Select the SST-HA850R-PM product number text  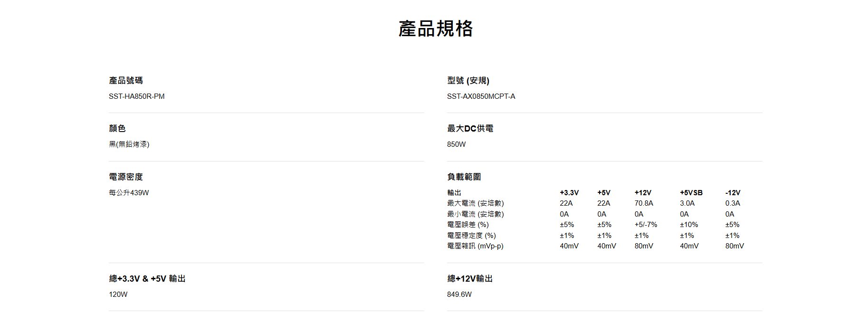[137, 96]
